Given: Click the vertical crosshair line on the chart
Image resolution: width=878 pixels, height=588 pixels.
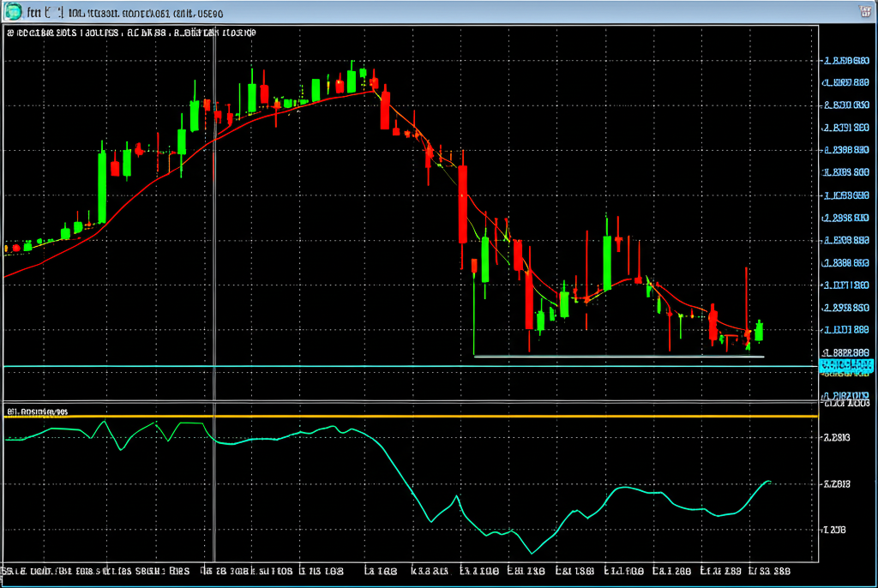Looking at the screenshot, I should (x=214, y=214).
